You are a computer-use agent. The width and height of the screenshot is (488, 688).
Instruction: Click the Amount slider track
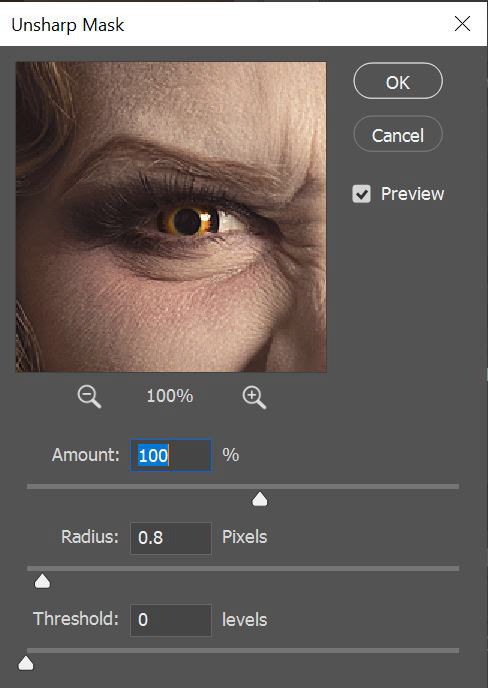[x=243, y=487]
